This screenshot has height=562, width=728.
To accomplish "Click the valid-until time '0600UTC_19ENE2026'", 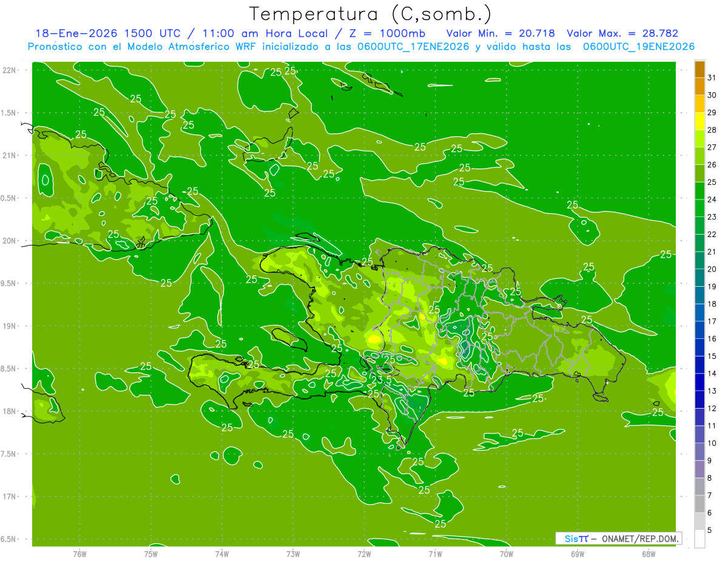I will point(638,46).
